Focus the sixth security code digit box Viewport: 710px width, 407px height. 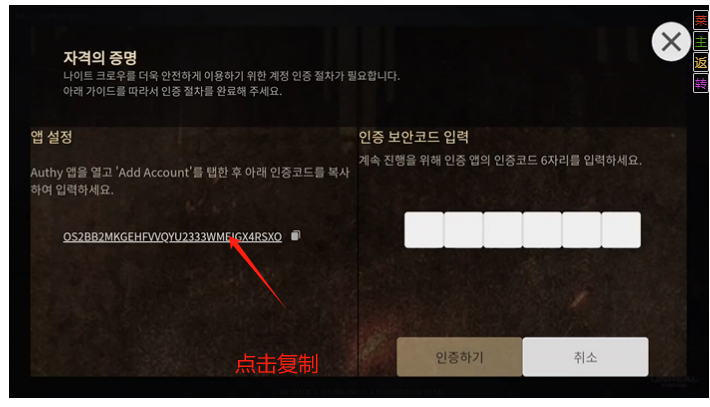point(621,230)
